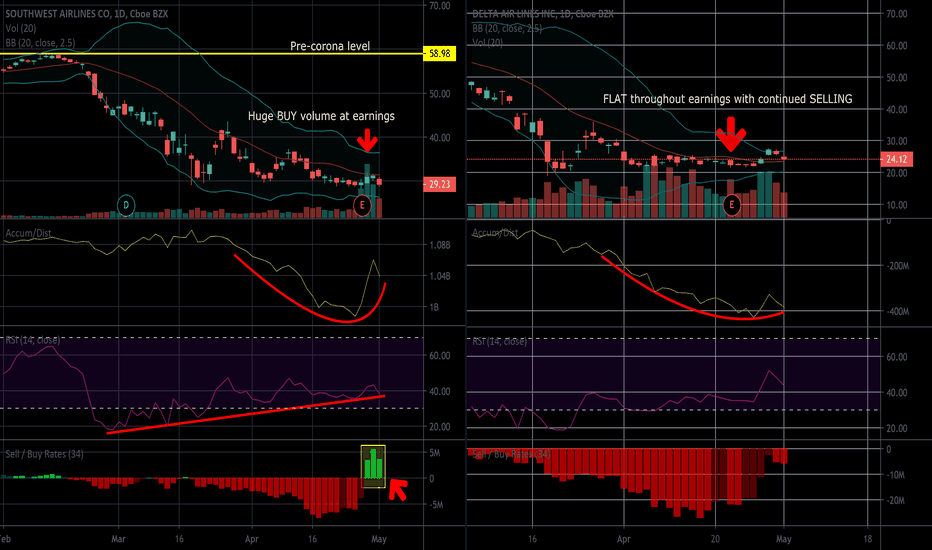This screenshot has height=550, width=932.
Task: Click the Apr date on Delta time axis
Action: pyautogui.click(x=624, y=539)
